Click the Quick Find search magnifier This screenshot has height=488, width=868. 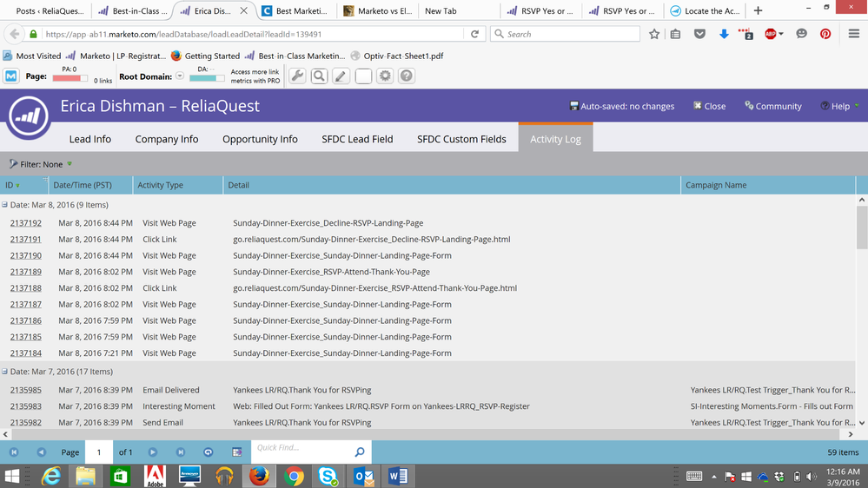360,452
